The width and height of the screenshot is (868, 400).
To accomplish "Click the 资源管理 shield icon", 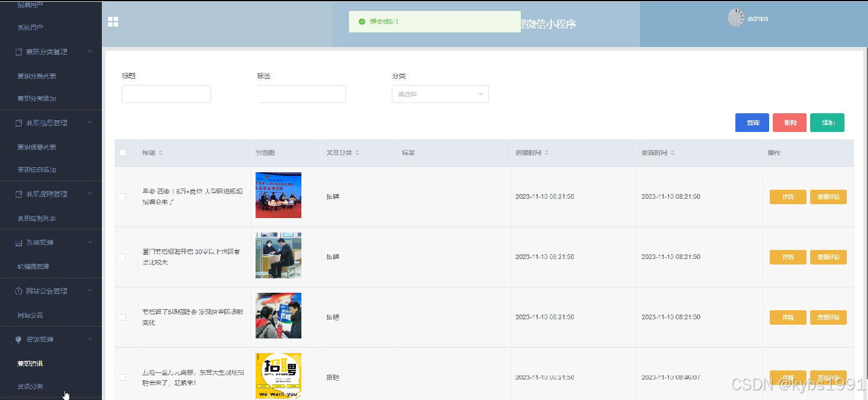I will pos(19,340).
